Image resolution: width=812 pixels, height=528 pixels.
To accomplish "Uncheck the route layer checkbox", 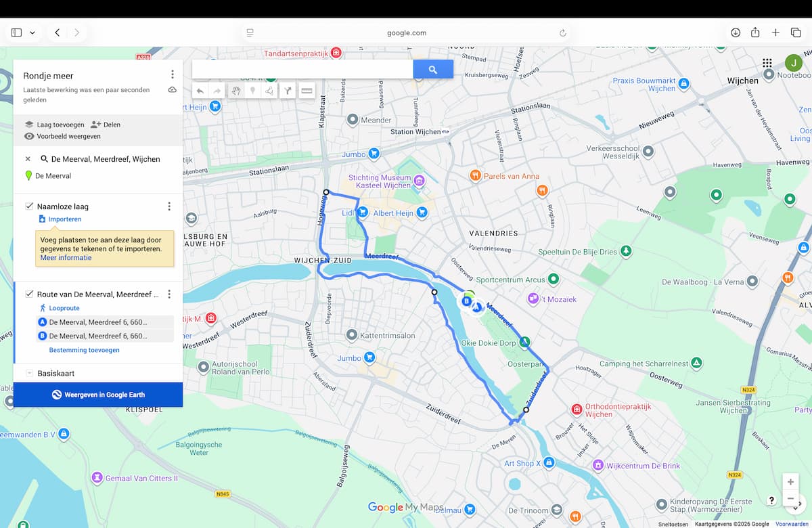I will [x=29, y=294].
